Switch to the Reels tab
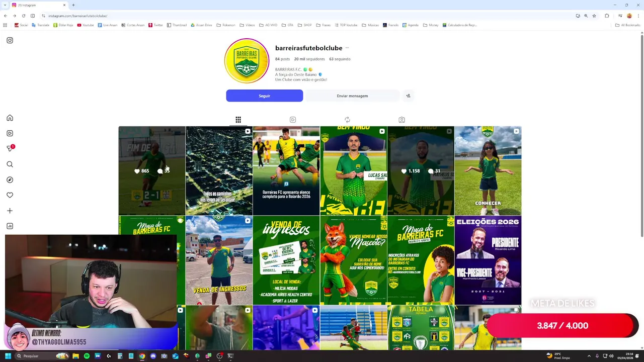 [x=293, y=120]
